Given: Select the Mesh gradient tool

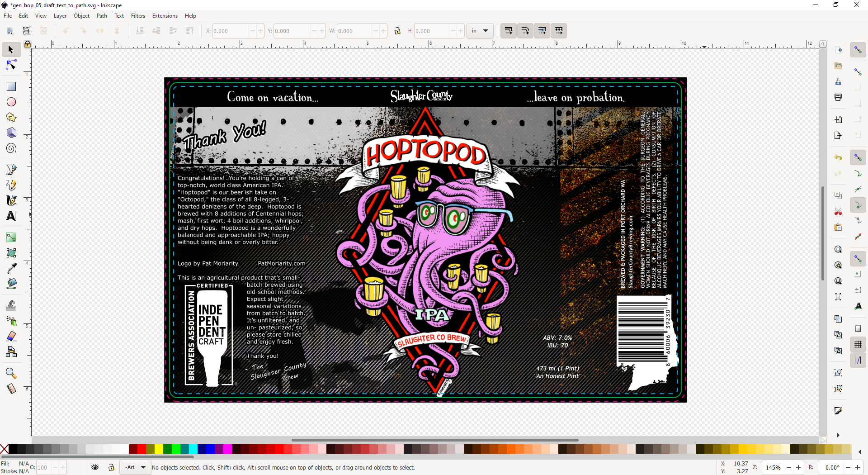Looking at the screenshot, I should [11, 253].
